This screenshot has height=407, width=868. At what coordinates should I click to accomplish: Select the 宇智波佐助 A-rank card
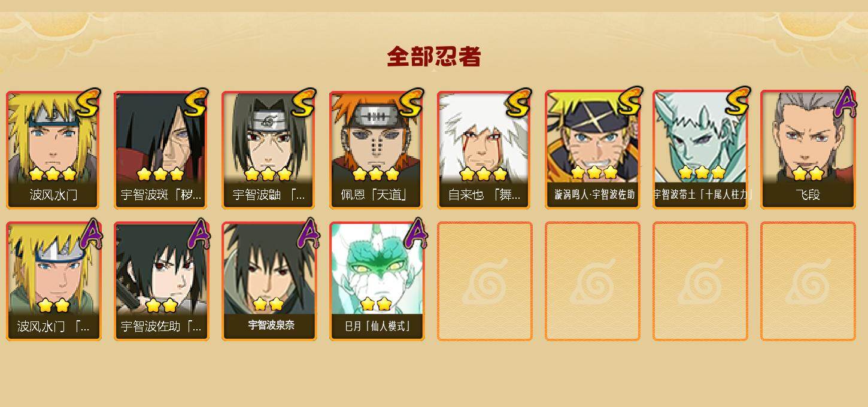[160, 281]
